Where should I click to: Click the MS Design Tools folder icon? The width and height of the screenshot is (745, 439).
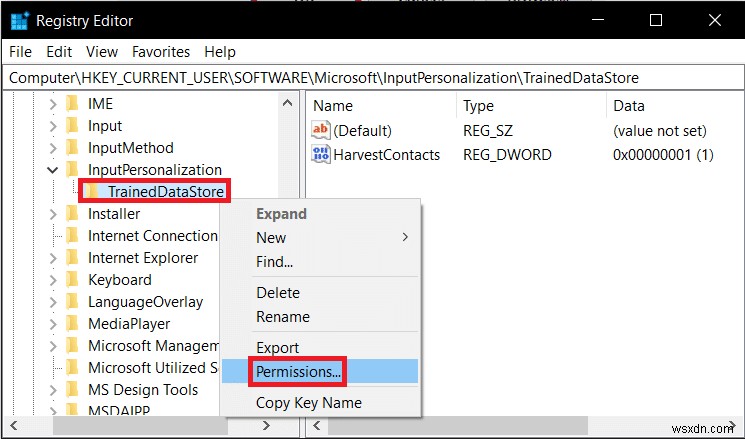72,390
